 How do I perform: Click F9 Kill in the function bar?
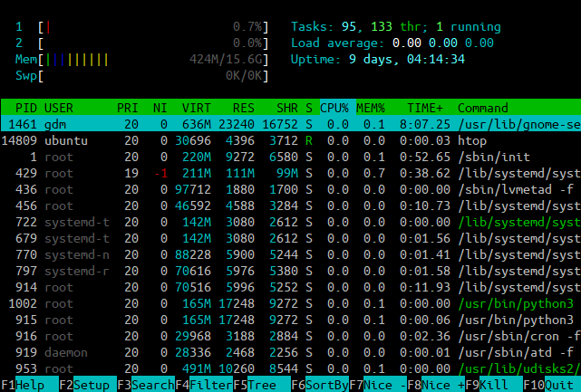pos(494,385)
